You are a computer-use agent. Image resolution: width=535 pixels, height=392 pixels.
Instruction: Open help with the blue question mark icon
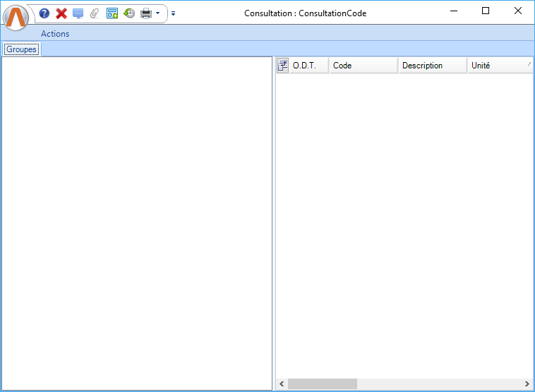click(44, 13)
